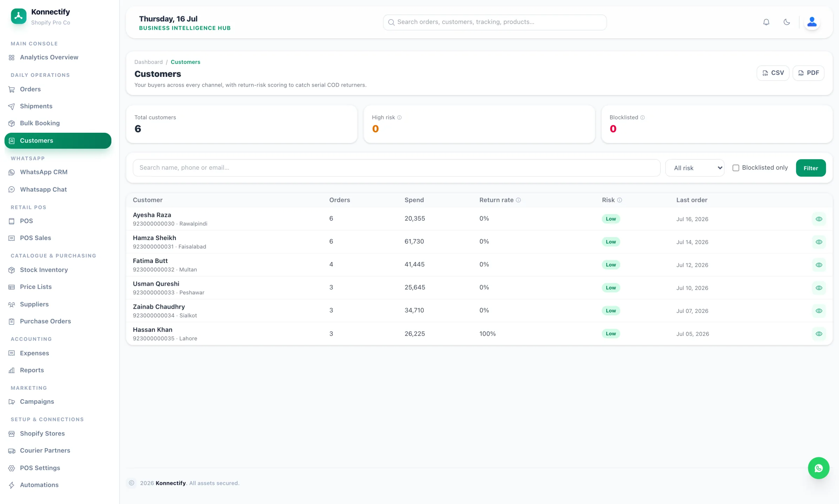View Hassan Khan details eye icon
This screenshot has width=839, height=504.
coord(819,334)
